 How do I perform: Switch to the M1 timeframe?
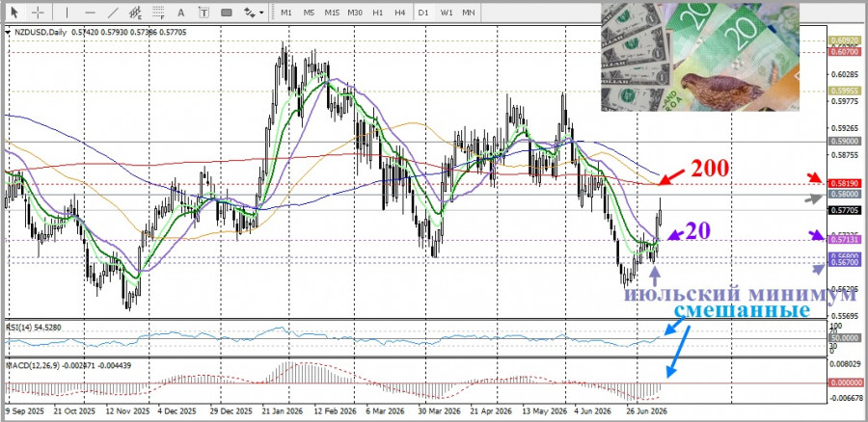point(286,12)
